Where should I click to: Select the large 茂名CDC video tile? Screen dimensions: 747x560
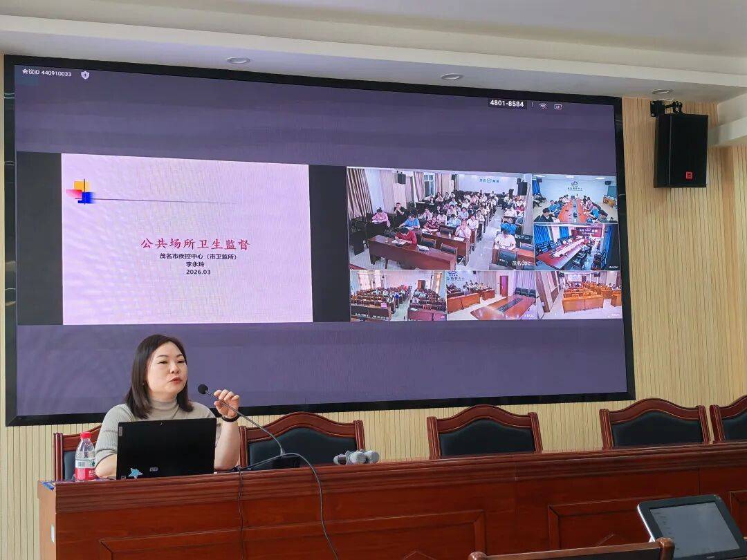[x=440, y=218]
